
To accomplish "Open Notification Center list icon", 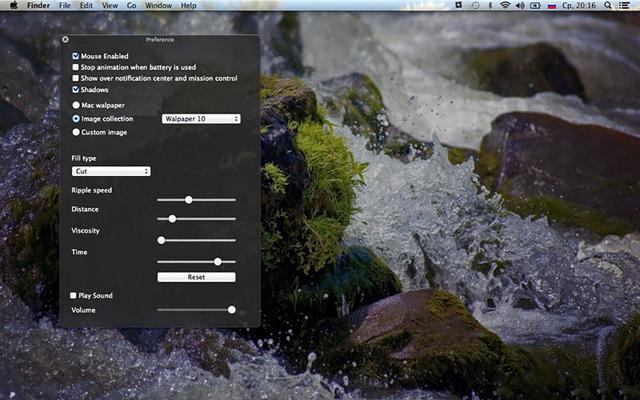I will point(629,5).
